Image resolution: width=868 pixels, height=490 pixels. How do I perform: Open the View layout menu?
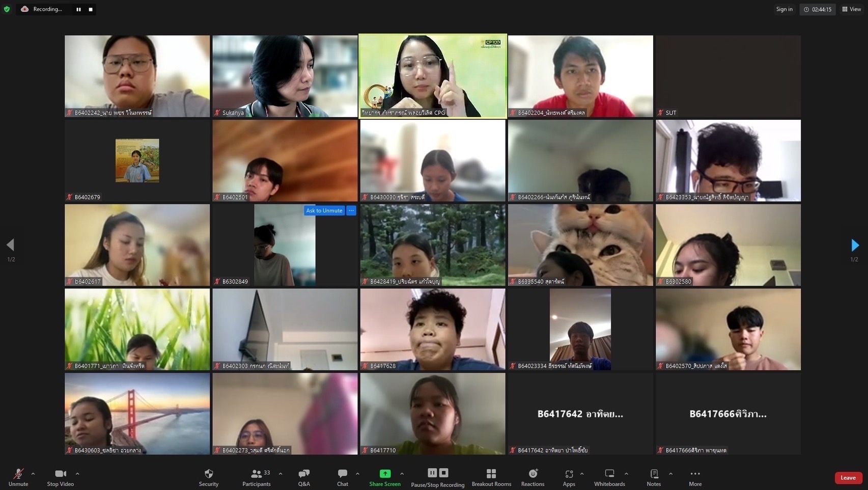(x=851, y=9)
